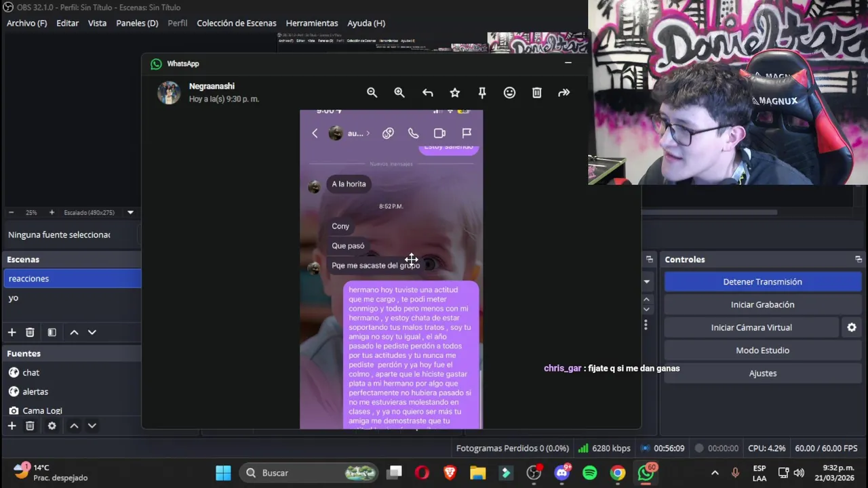Move the scene down in Escenas

pyautogui.click(x=92, y=332)
